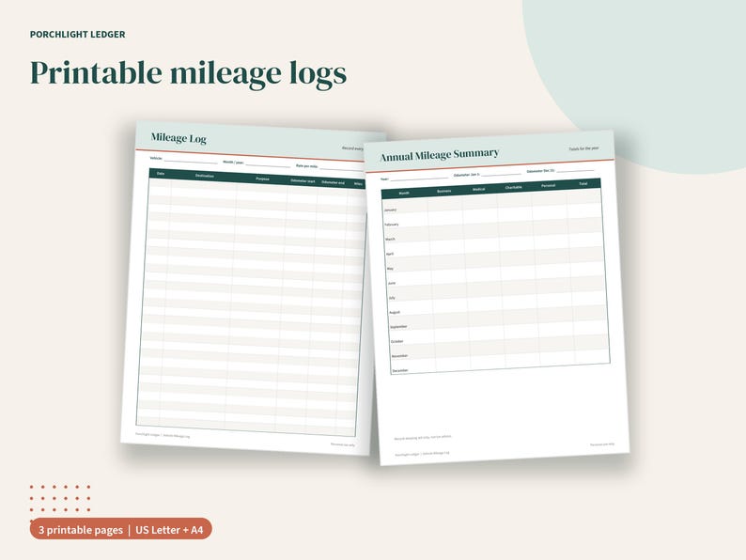Click the 'Business' column header
Screen dimensions: 746x560
pyautogui.click(x=443, y=192)
